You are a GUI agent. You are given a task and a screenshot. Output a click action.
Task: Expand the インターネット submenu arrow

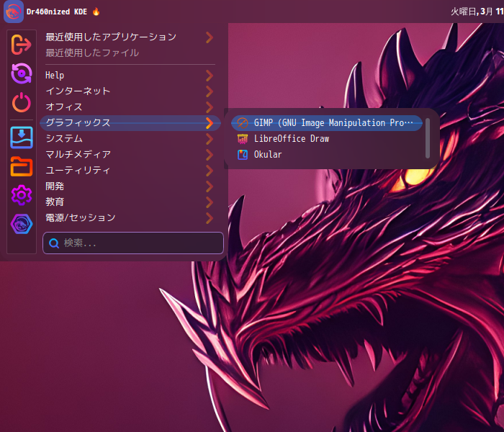pyautogui.click(x=210, y=91)
